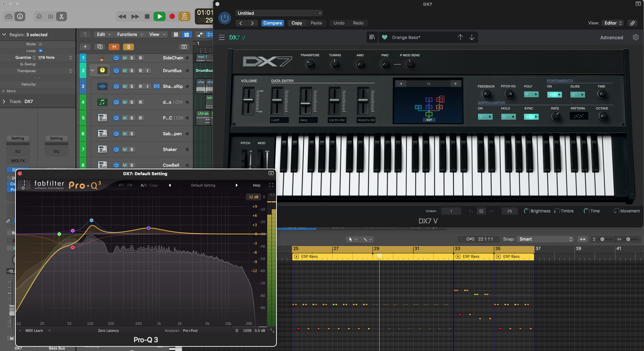Open the Edit menu in tracks area

tap(104, 35)
